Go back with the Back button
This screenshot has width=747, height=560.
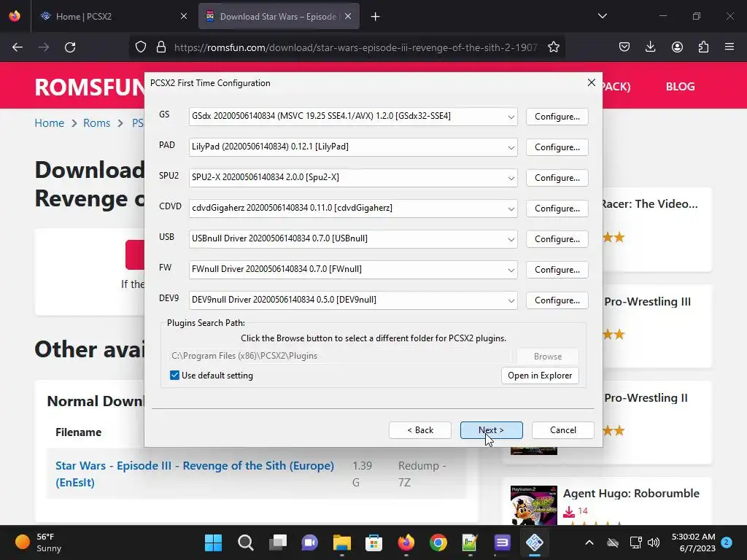pos(419,430)
